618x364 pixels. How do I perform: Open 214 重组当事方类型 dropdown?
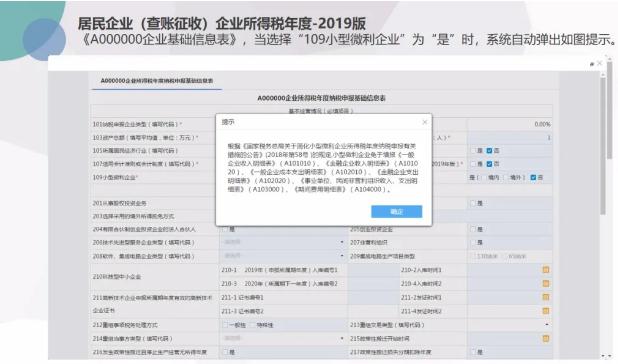pyautogui.click(x=342, y=338)
